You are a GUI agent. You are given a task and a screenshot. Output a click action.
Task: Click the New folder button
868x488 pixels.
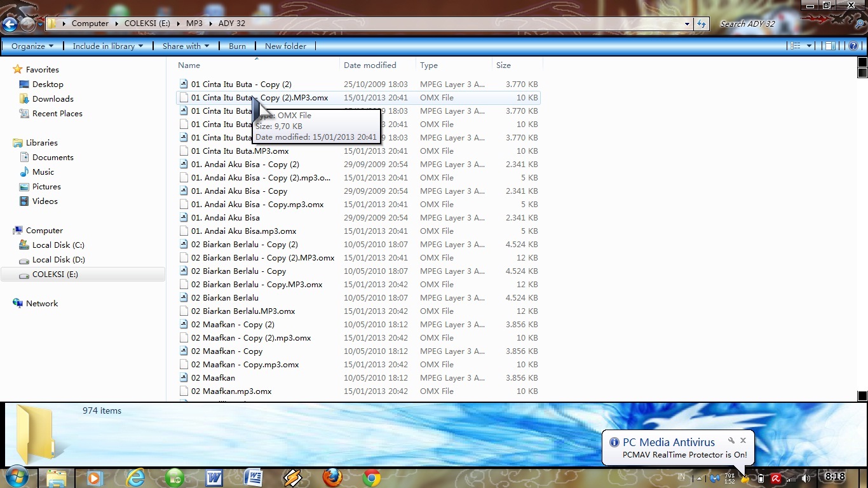point(285,46)
